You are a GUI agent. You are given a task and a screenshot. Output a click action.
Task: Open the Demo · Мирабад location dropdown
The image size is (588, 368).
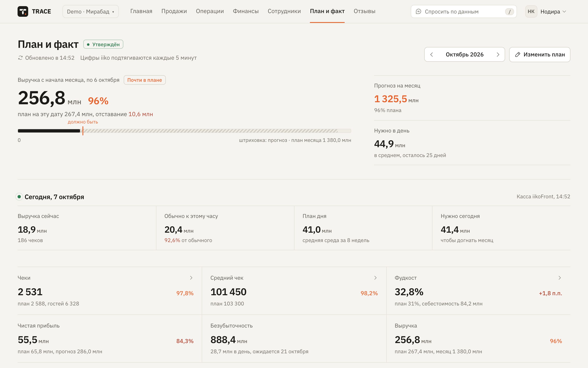[90, 11]
